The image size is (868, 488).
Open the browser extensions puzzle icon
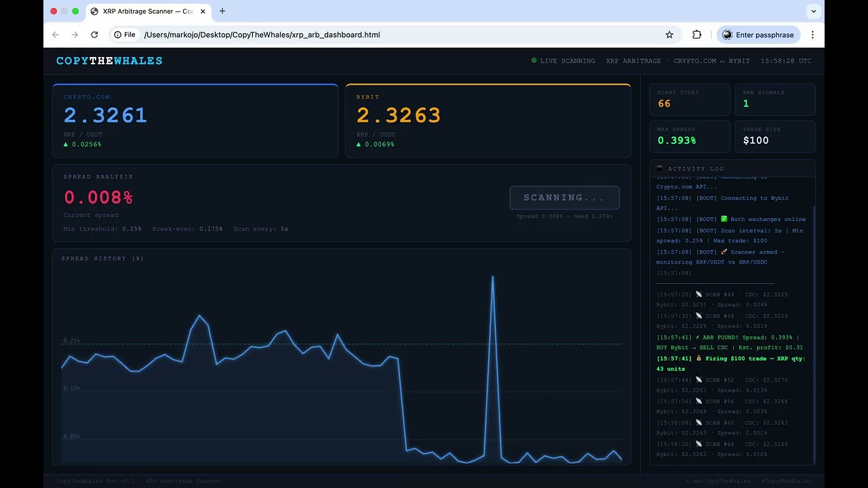[x=696, y=35]
